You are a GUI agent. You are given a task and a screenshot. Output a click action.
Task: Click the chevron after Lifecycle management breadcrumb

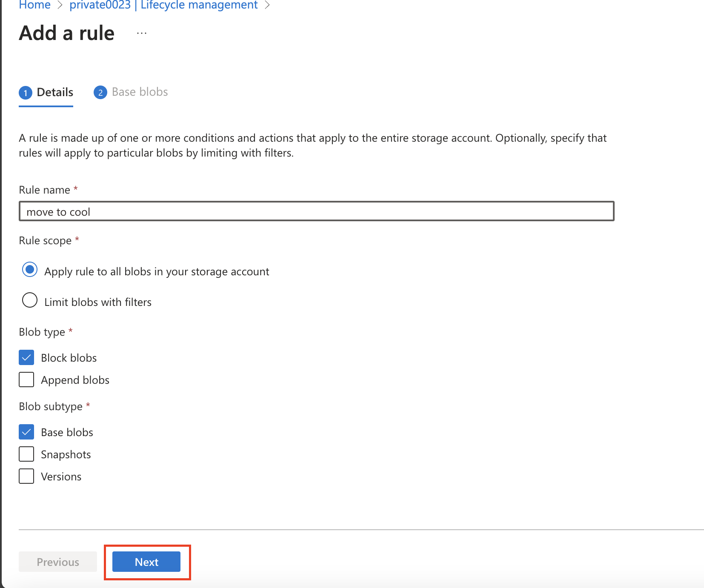click(x=267, y=5)
